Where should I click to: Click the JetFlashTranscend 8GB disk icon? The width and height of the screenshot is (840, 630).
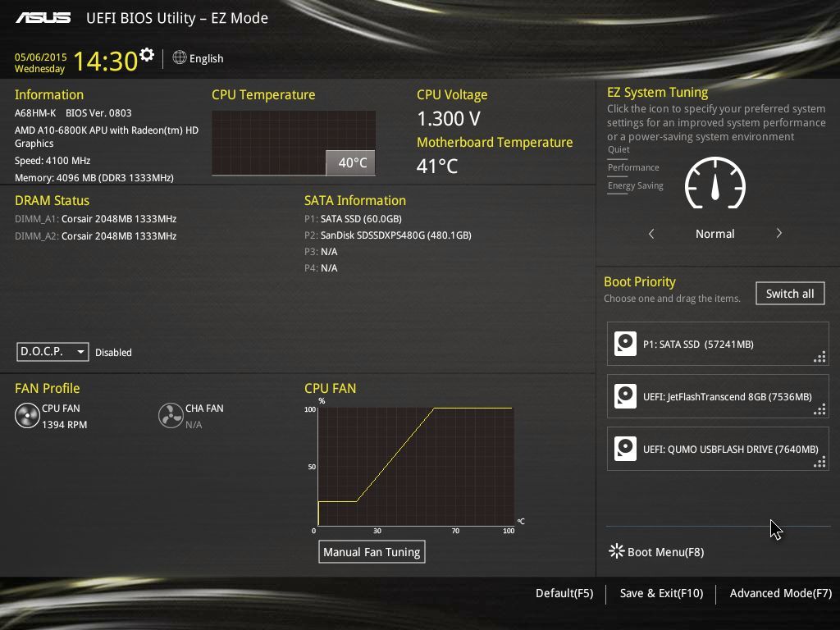pyautogui.click(x=625, y=396)
